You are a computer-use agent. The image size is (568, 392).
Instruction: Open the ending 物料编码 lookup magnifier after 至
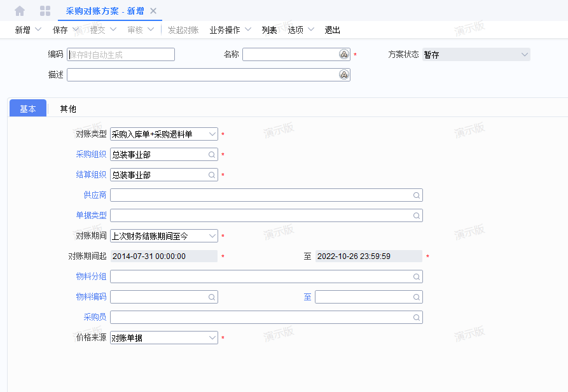click(417, 297)
